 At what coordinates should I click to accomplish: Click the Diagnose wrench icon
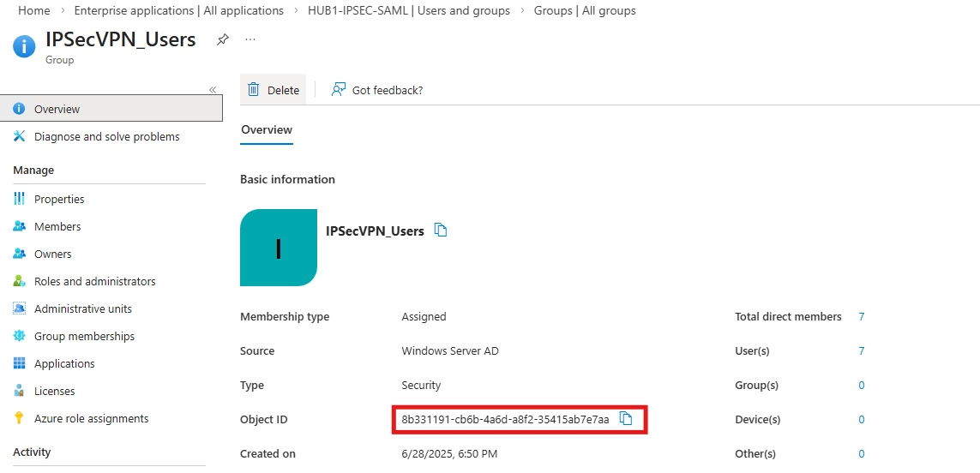click(20, 135)
